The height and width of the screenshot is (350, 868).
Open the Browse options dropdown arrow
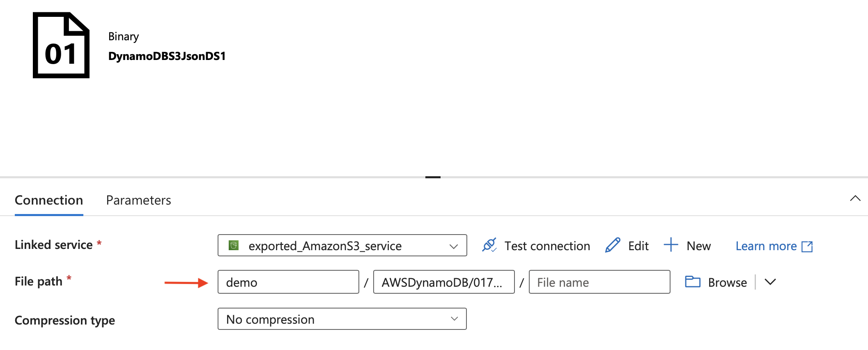pyautogui.click(x=771, y=282)
